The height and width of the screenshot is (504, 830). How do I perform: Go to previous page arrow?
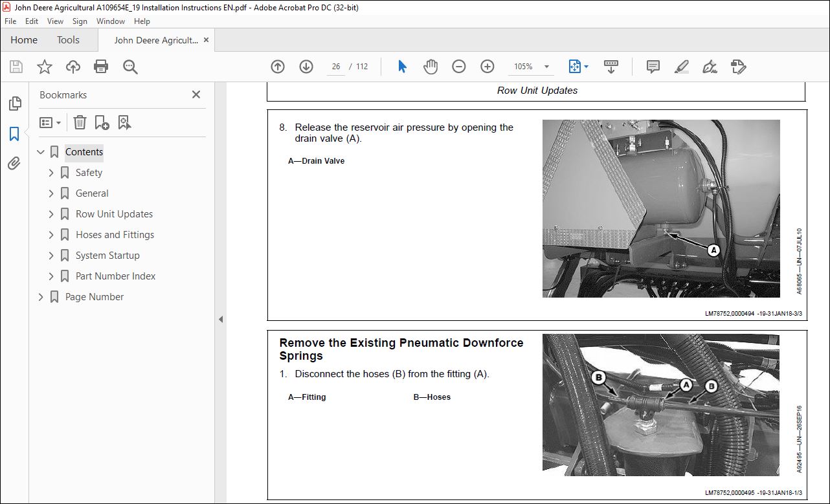(278, 67)
